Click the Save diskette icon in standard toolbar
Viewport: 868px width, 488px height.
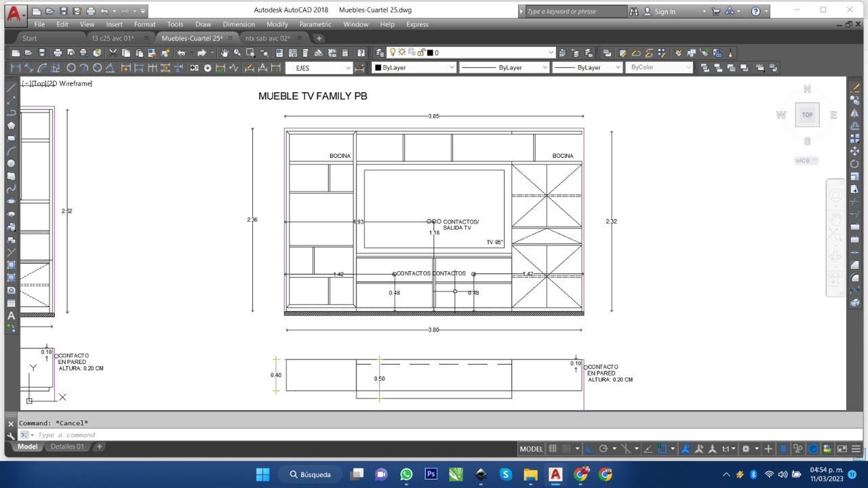(x=42, y=53)
